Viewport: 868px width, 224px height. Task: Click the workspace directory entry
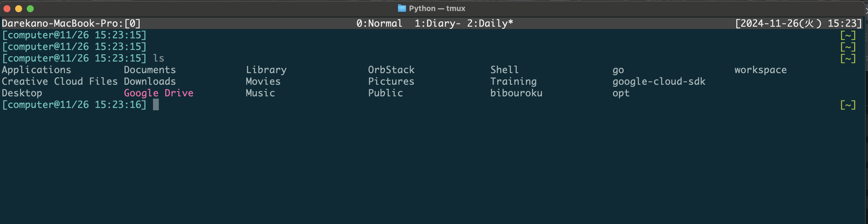(x=760, y=70)
